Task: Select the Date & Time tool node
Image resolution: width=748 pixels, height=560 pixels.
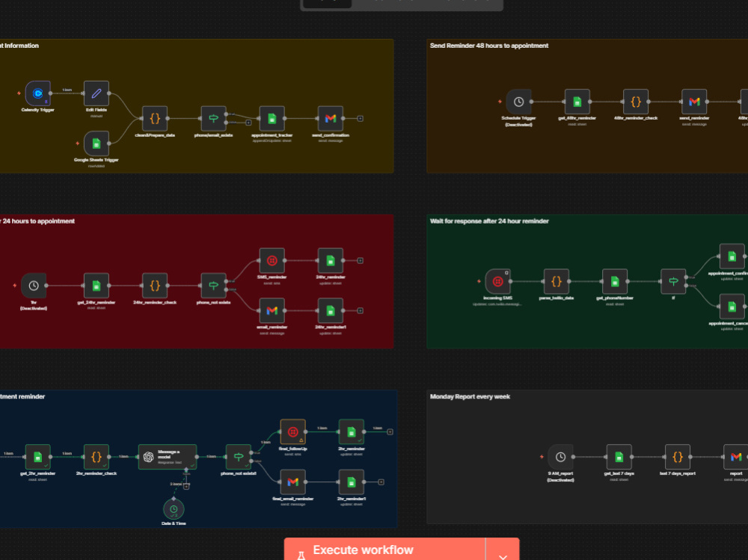Action: 174,509
